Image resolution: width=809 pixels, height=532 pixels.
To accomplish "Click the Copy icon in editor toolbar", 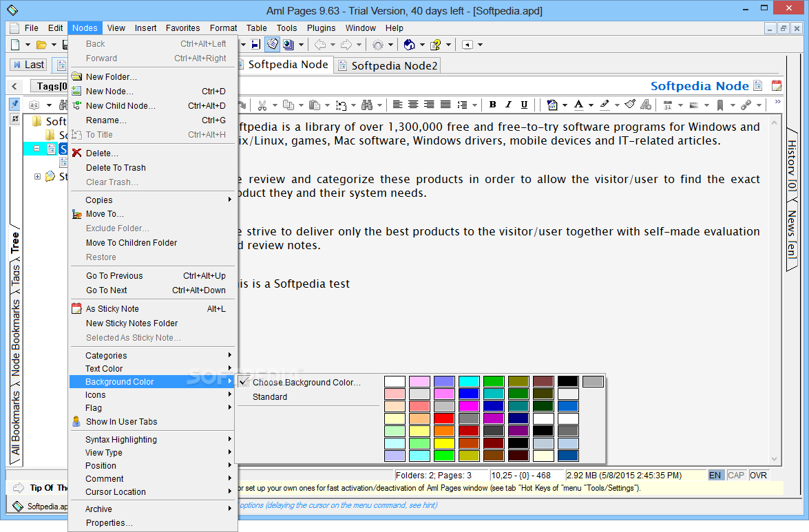I will tap(288, 105).
